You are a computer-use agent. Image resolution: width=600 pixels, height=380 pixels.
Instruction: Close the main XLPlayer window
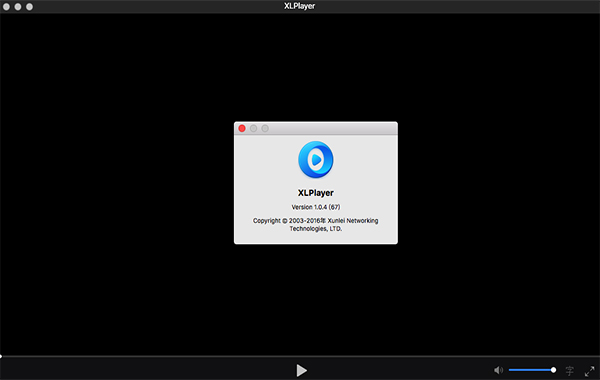pos(6,7)
